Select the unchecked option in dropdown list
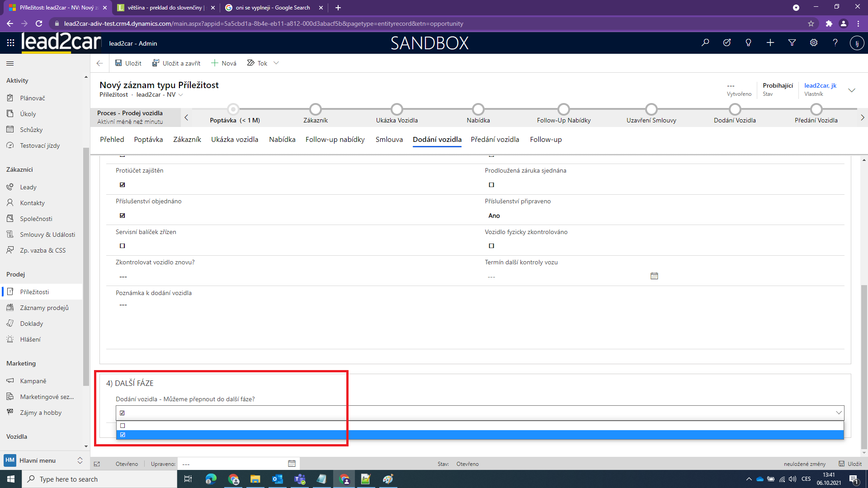The image size is (868, 488). click(x=123, y=426)
